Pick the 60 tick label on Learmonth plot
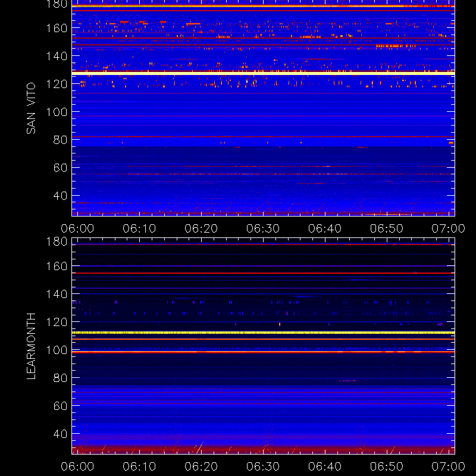This screenshot has height=476, width=476. point(60,406)
